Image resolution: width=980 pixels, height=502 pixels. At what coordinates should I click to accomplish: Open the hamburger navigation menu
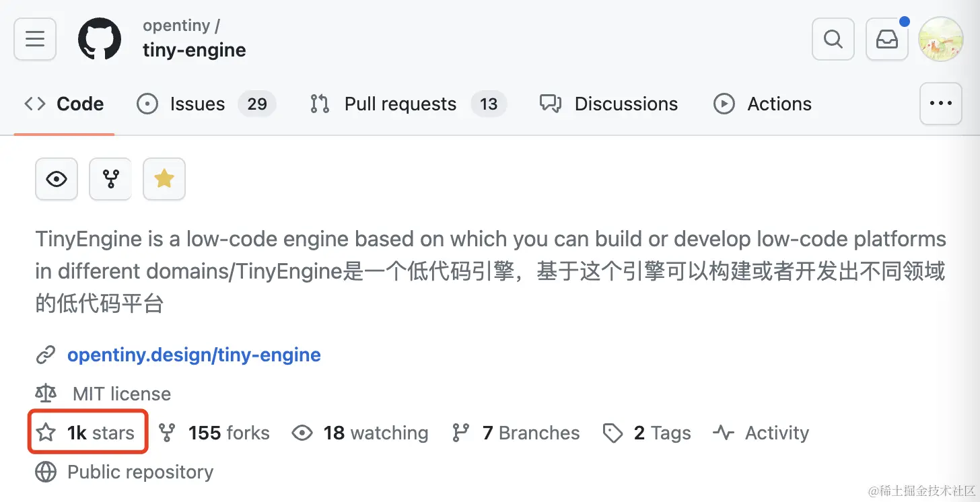[x=35, y=39]
